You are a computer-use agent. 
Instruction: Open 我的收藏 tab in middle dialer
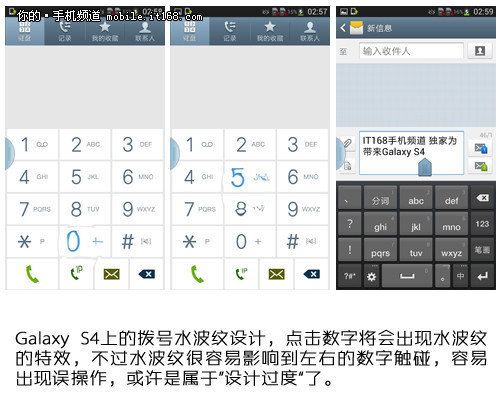tap(270, 31)
